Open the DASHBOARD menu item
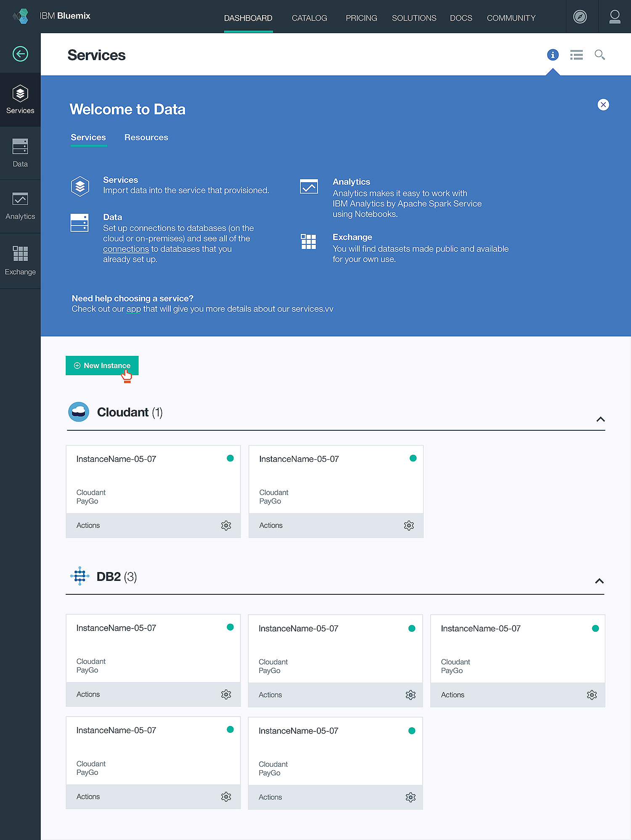Viewport: 631px width, 840px height. point(248,18)
